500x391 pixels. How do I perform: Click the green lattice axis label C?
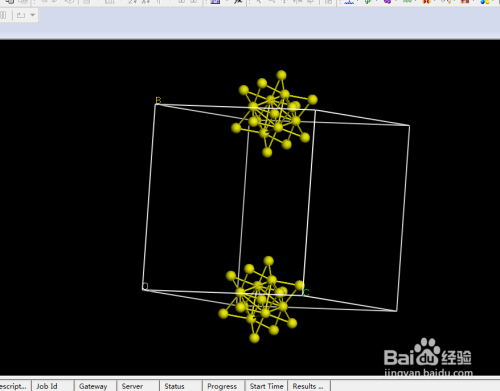(306, 292)
